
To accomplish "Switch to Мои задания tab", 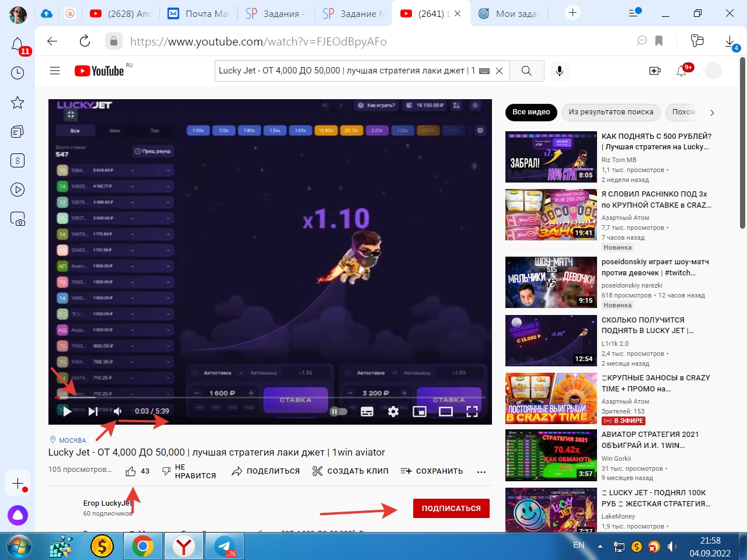I will coord(509,13).
